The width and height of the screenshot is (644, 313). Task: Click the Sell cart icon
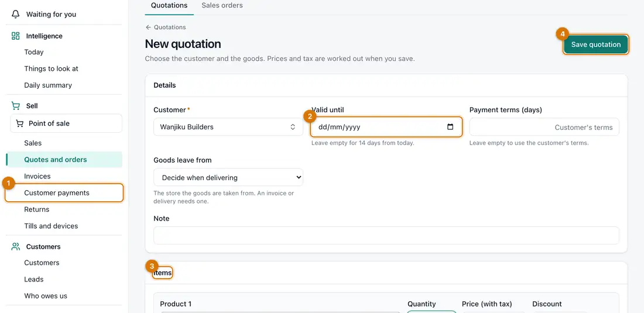pos(16,106)
